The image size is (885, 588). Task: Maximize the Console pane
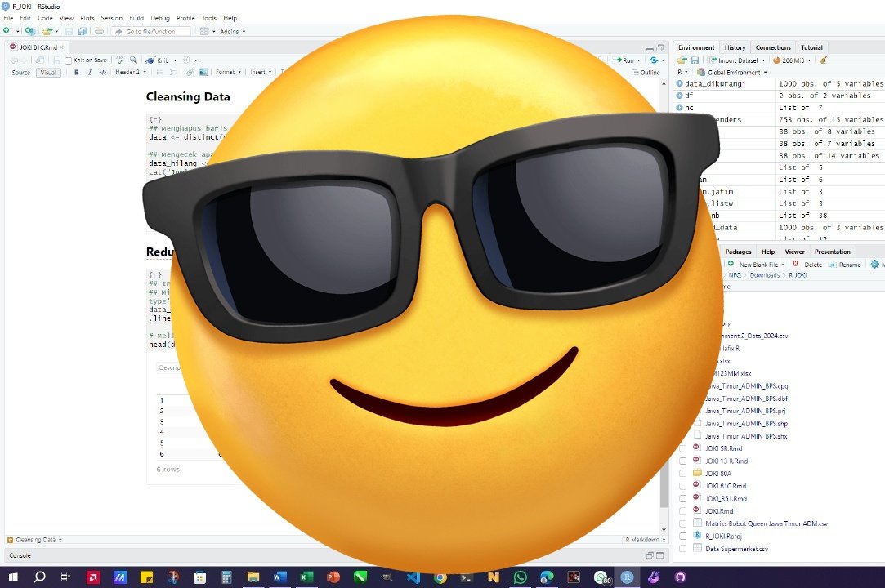pos(659,555)
